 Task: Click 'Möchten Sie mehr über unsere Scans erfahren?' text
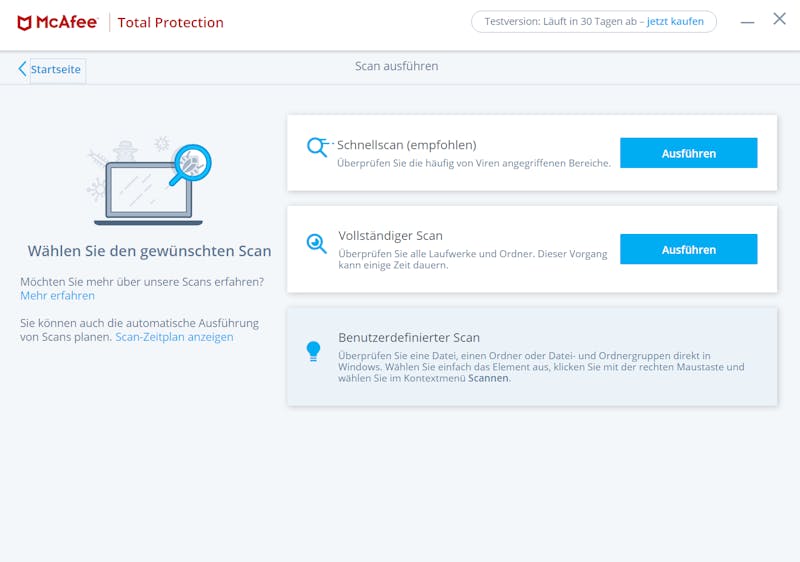[x=142, y=282]
